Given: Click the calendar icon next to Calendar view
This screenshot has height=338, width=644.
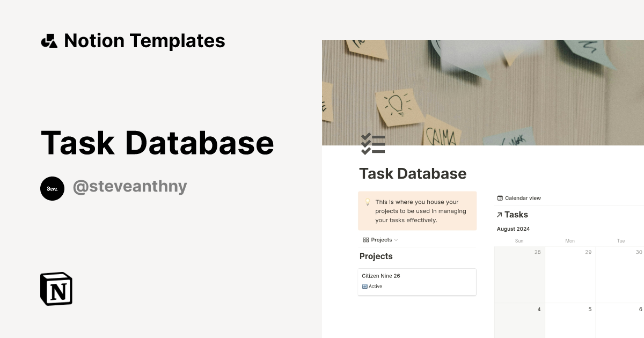Looking at the screenshot, I should pos(500,198).
